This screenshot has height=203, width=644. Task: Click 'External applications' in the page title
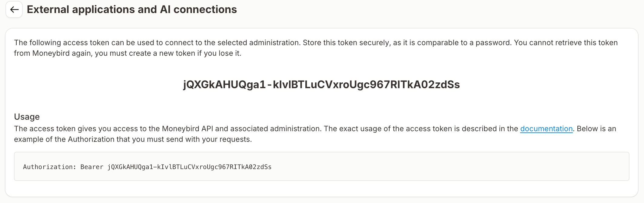(x=81, y=10)
